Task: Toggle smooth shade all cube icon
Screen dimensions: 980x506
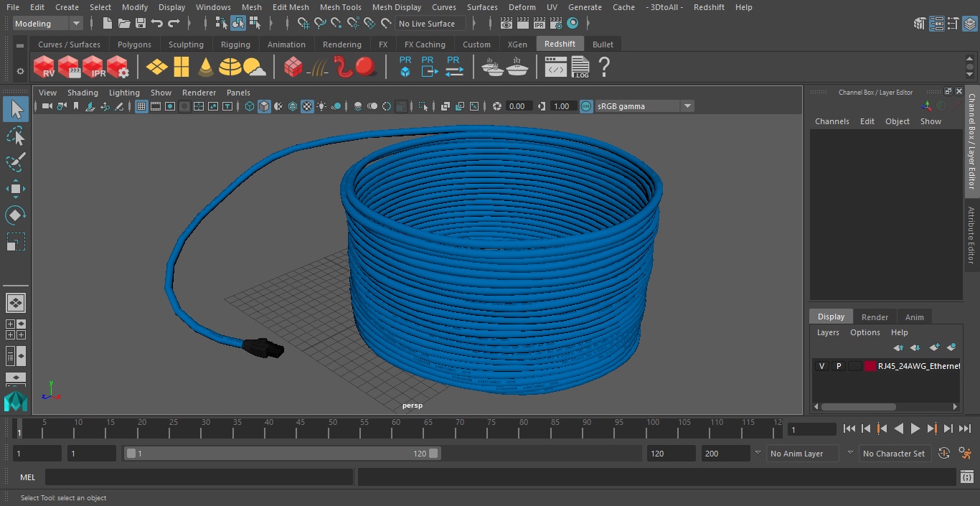Action: [x=264, y=106]
